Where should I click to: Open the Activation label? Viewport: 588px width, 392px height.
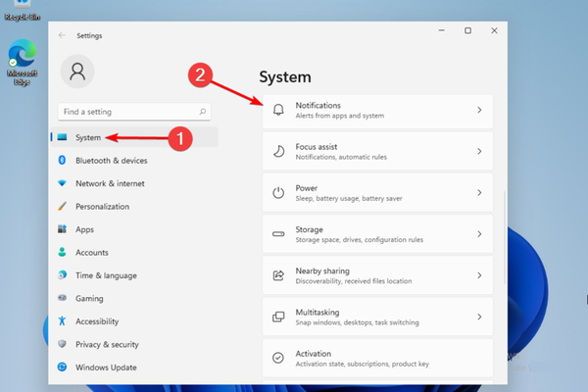click(314, 354)
